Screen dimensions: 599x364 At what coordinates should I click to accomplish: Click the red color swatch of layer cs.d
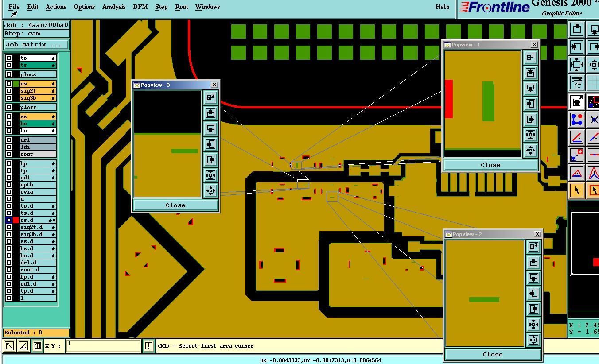tap(16, 220)
